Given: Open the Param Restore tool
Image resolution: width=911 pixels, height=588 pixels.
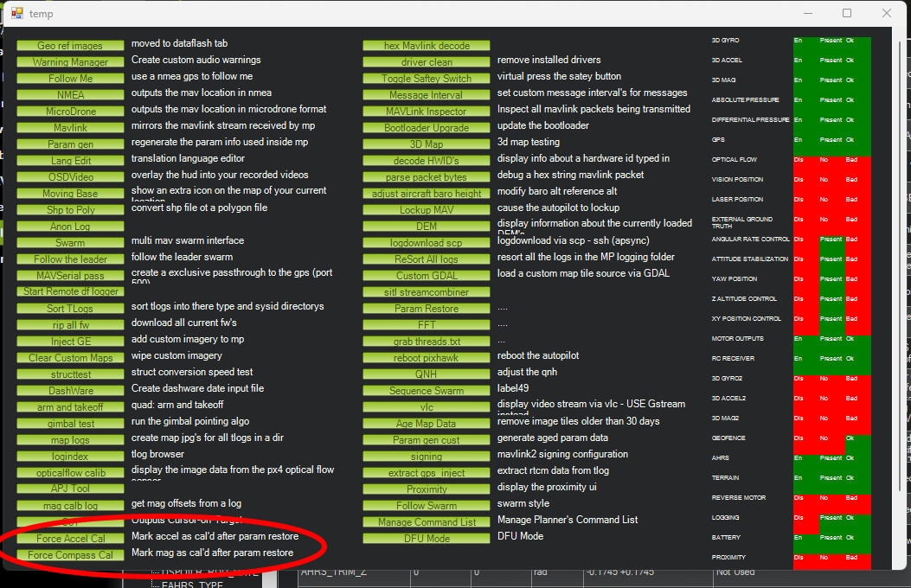Looking at the screenshot, I should [427, 309].
